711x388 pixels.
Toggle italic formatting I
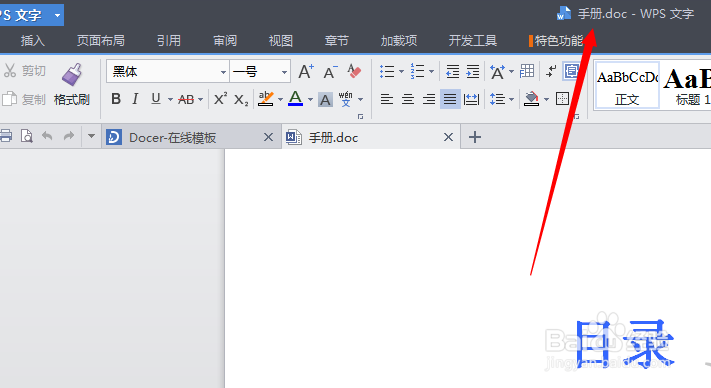click(135, 99)
